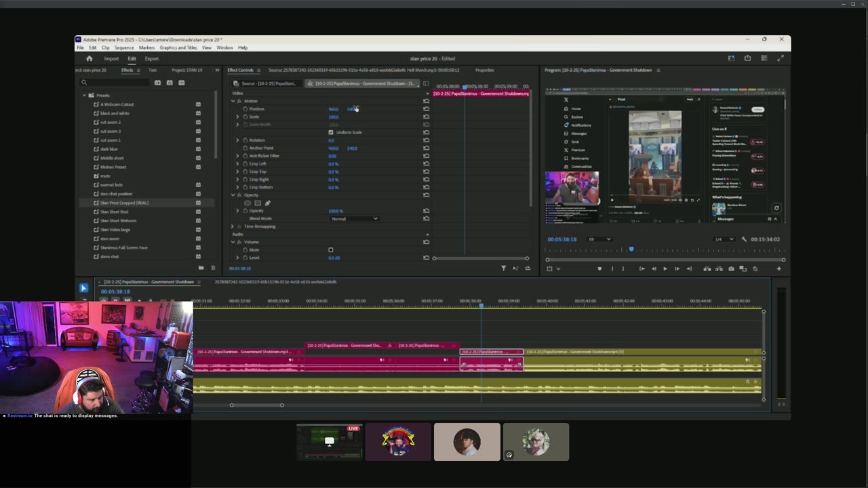
Task: Add a marker in Program Monitor
Action: tap(599, 269)
